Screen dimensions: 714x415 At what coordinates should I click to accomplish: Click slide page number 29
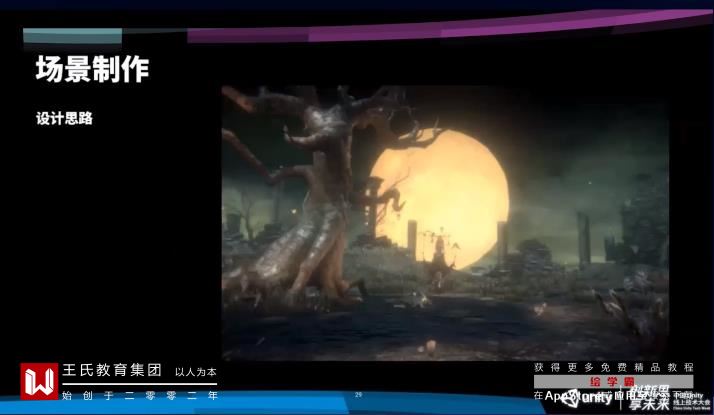(358, 395)
